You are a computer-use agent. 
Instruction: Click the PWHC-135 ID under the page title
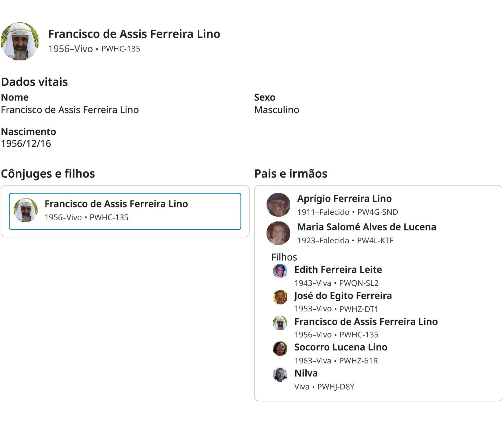[x=121, y=49]
